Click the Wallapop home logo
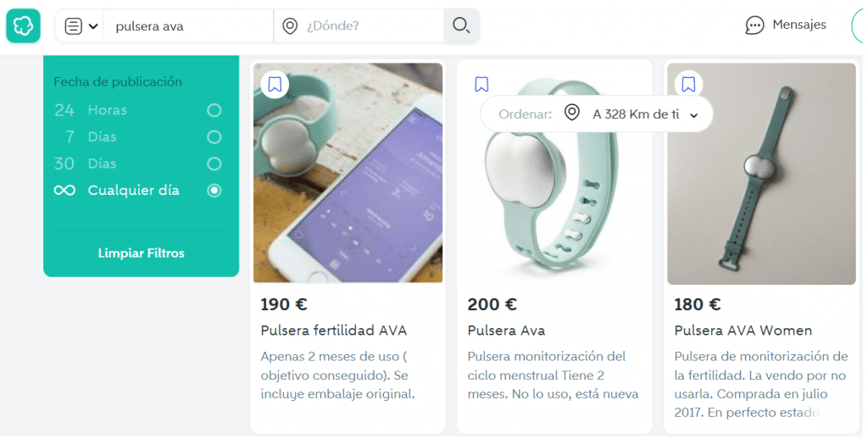 pos(23,25)
